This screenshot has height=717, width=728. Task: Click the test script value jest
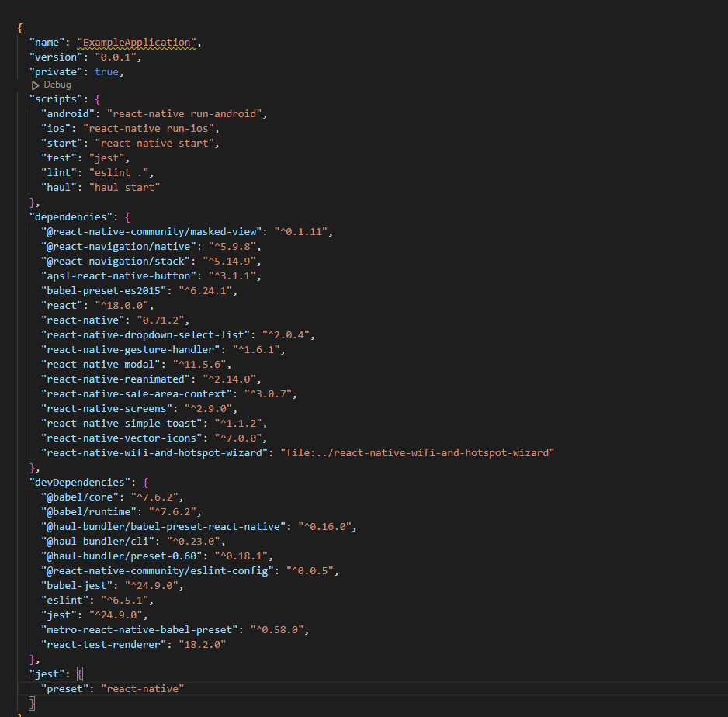107,158
